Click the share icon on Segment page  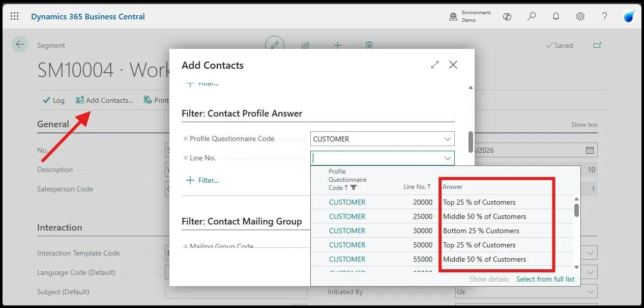click(306, 45)
